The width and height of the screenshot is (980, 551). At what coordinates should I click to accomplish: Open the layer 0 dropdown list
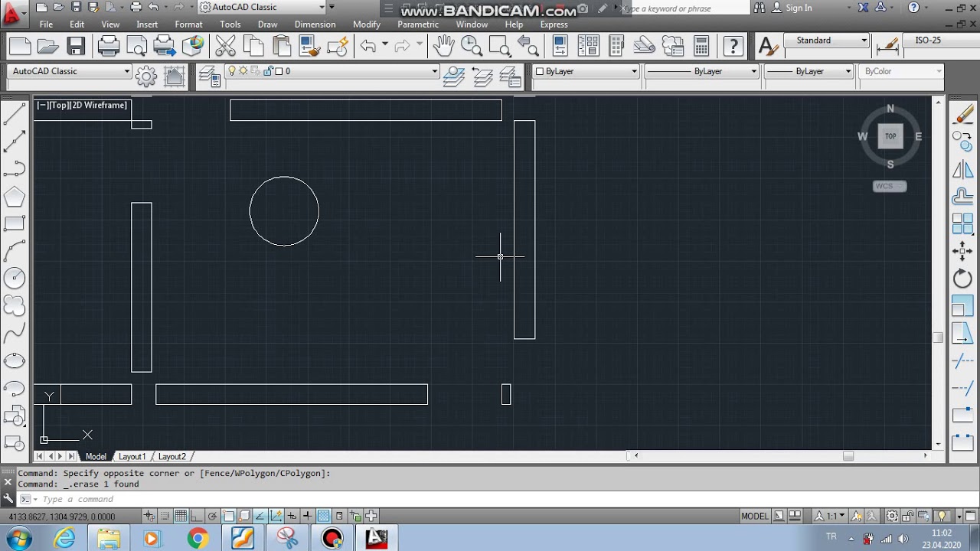332,71
